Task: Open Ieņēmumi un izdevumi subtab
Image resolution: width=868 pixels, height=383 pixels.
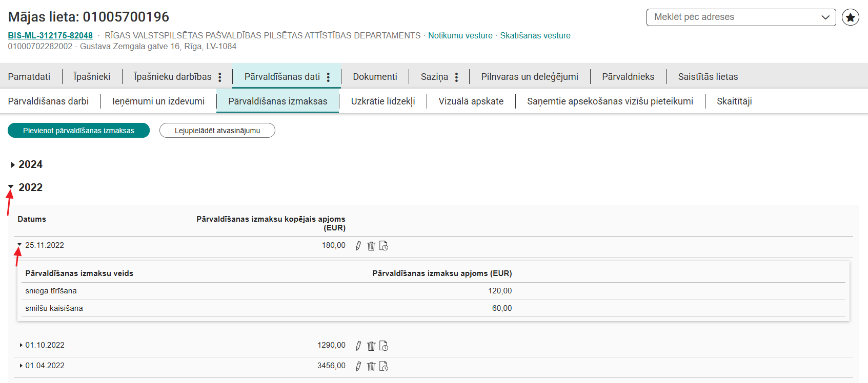Action: click(x=158, y=101)
